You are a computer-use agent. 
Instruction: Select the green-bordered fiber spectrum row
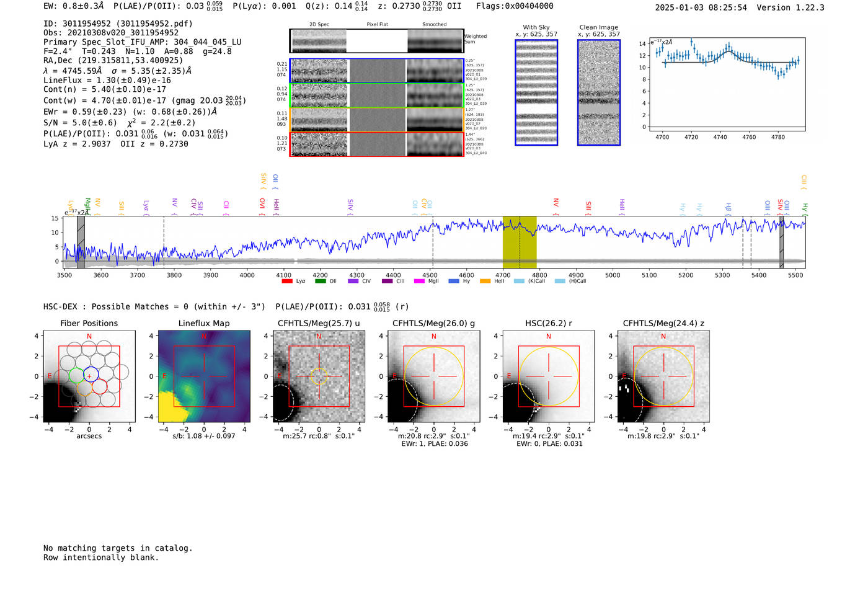pos(377,96)
